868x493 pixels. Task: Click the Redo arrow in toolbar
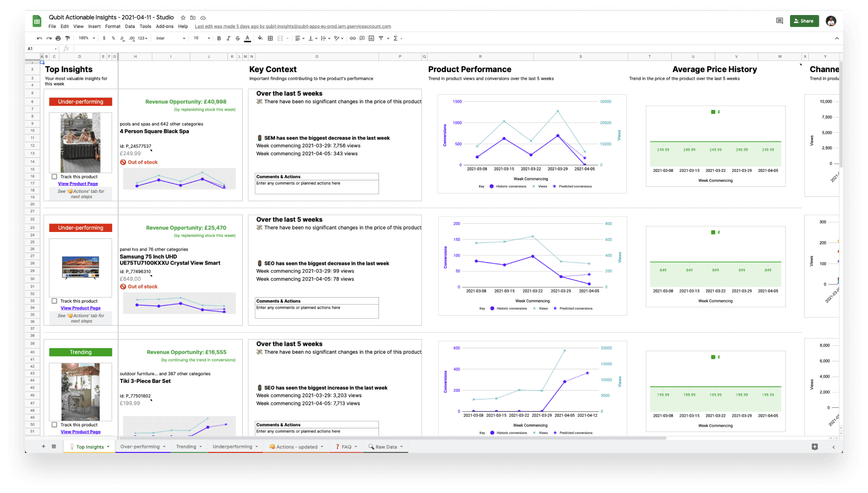click(x=49, y=38)
